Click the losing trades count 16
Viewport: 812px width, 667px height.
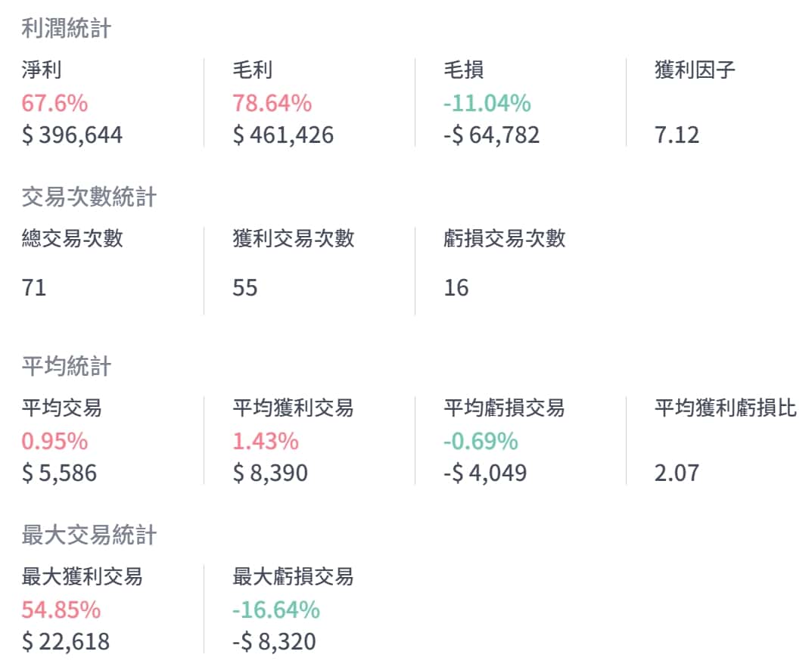pos(456,288)
